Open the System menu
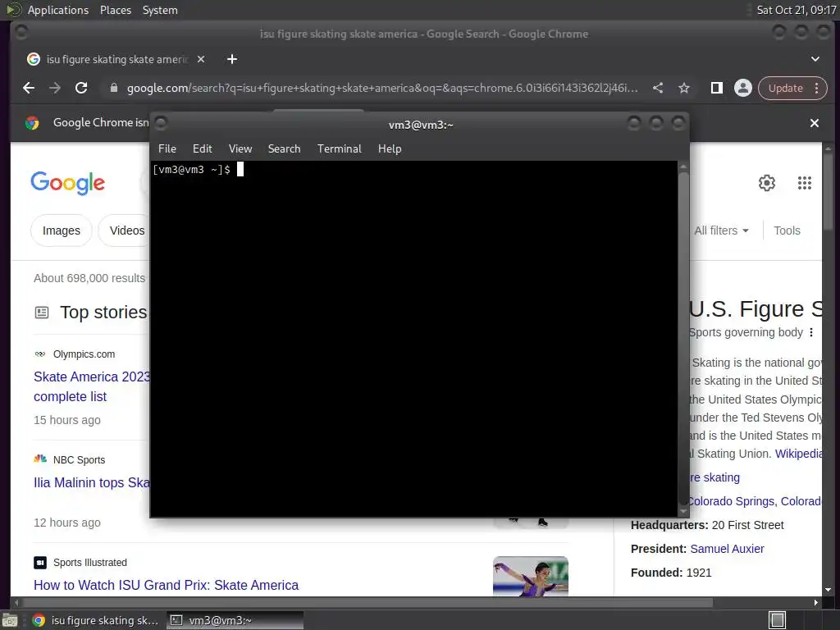Image resolution: width=840 pixels, height=630 pixels. point(160,10)
